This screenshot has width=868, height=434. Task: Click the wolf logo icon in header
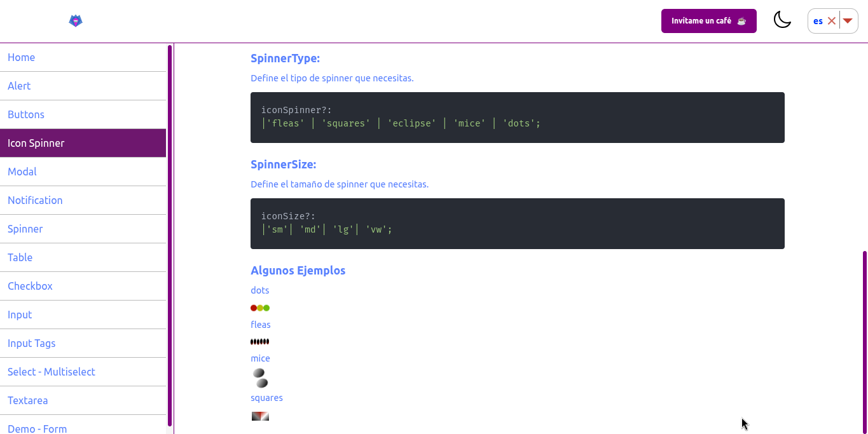click(76, 21)
